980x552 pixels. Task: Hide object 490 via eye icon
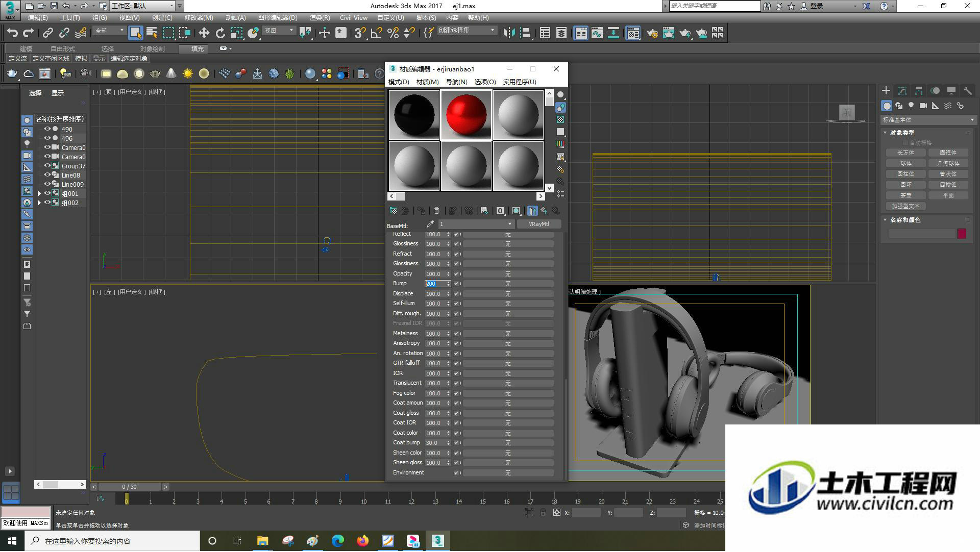click(x=47, y=129)
